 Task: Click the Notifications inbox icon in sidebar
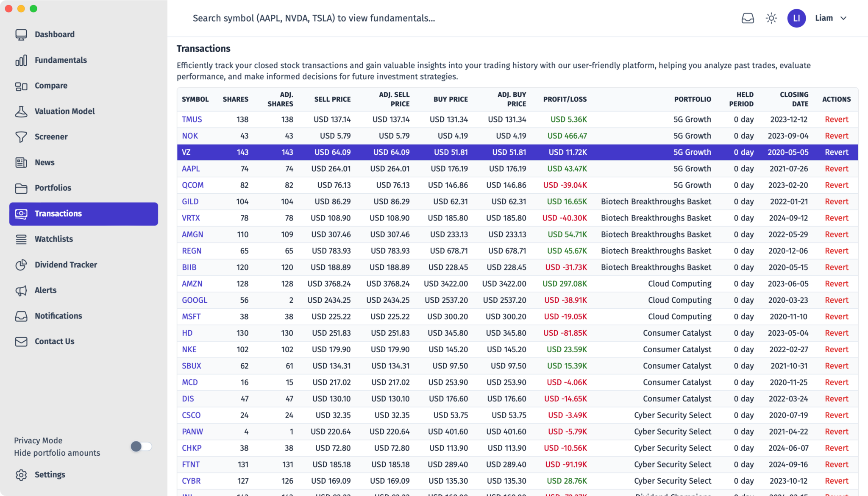(21, 316)
